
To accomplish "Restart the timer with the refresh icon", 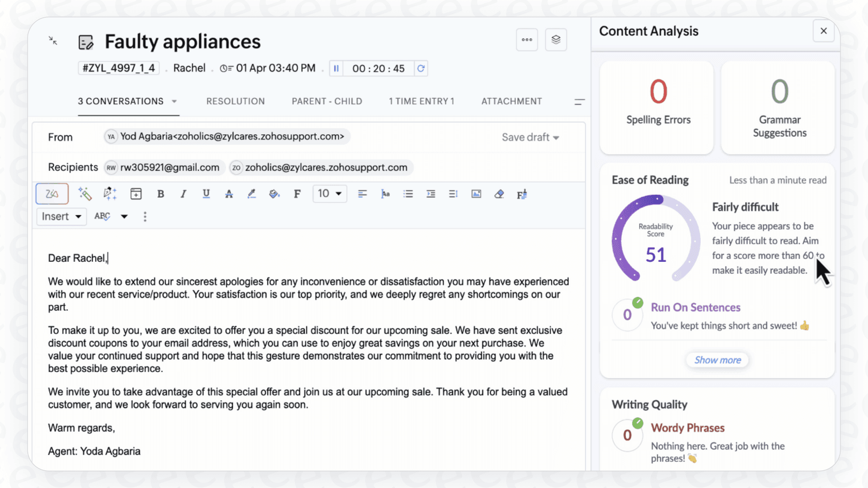I will (x=421, y=68).
